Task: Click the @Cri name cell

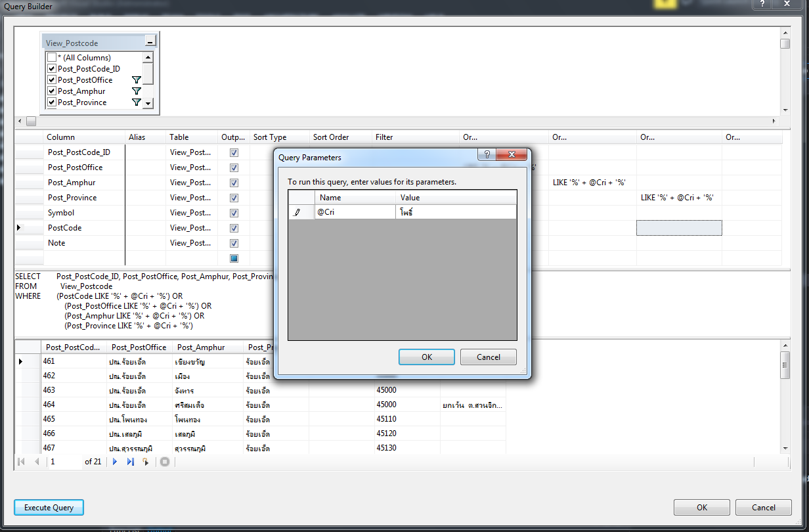Action: (x=355, y=212)
